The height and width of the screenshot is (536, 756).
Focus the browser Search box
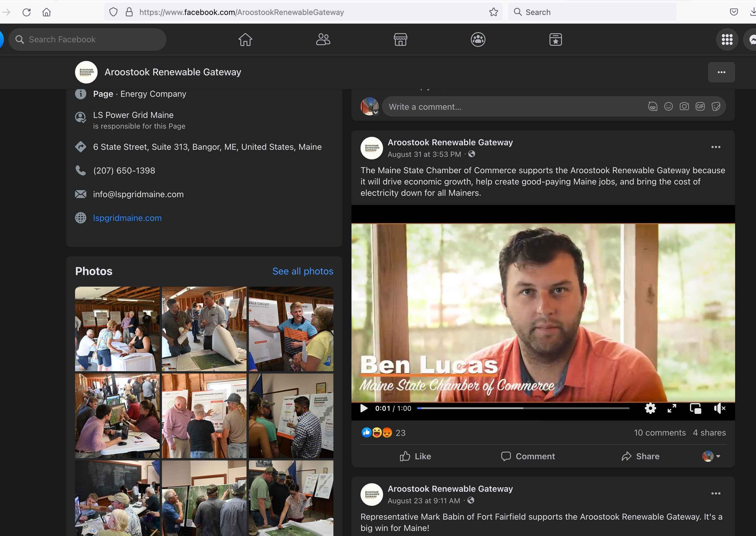[x=592, y=12]
